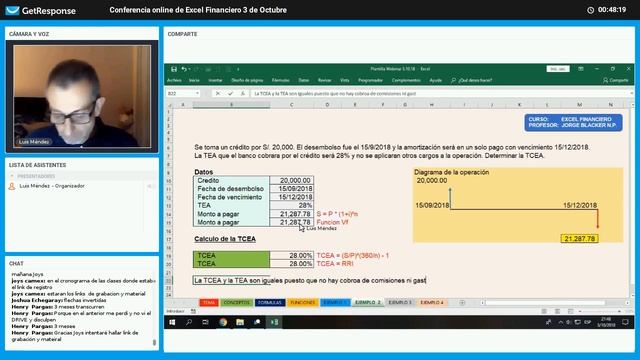This screenshot has width=640, height=360.
Task: Click into the formula bar text
Action: (x=440, y=93)
